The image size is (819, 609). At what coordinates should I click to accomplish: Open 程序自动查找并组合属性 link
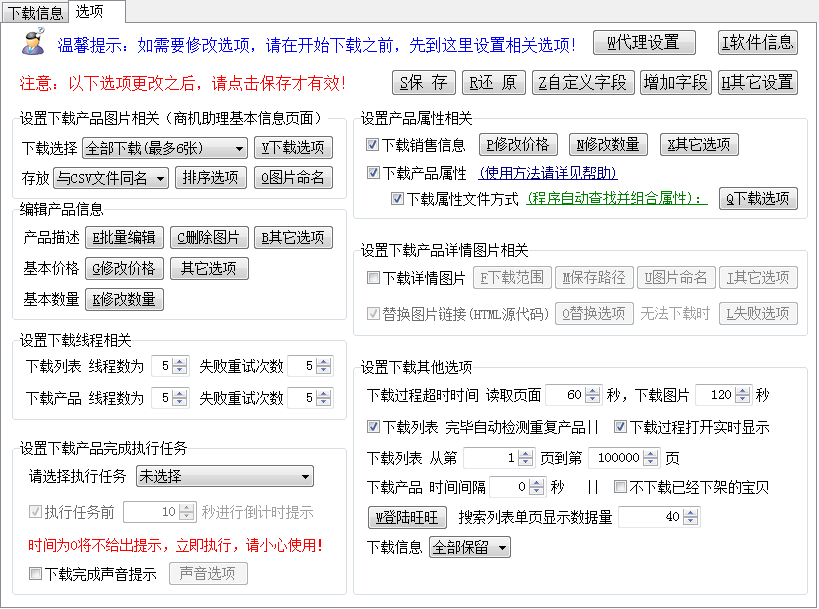coord(616,198)
